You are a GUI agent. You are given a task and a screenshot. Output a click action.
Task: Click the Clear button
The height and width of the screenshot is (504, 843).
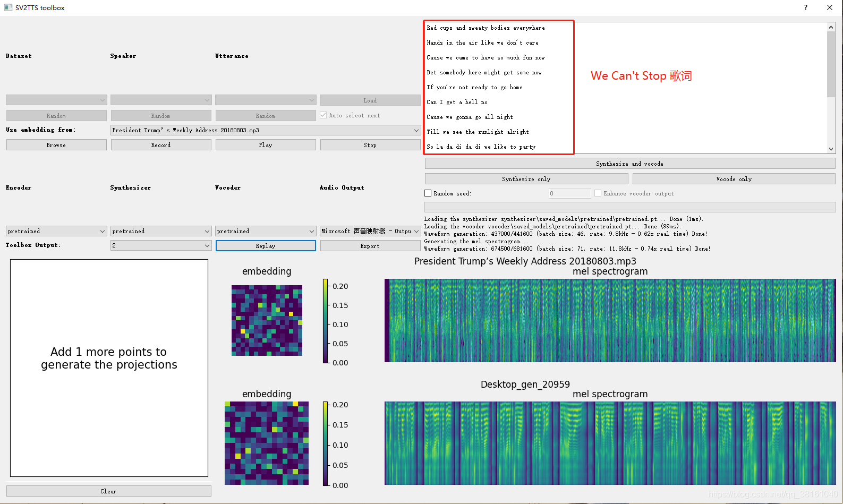[x=109, y=491]
